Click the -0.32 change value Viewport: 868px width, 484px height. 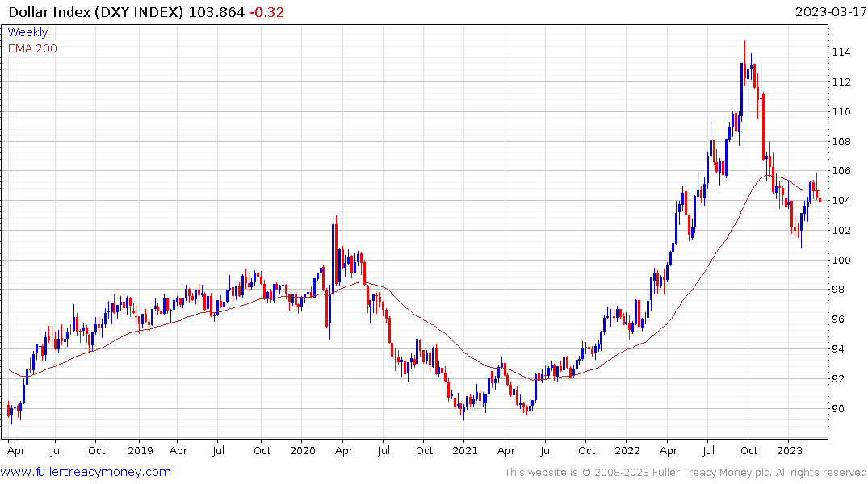pos(266,12)
